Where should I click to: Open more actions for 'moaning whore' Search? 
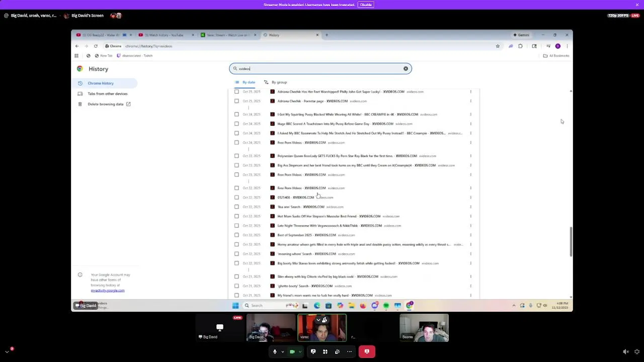point(471,254)
